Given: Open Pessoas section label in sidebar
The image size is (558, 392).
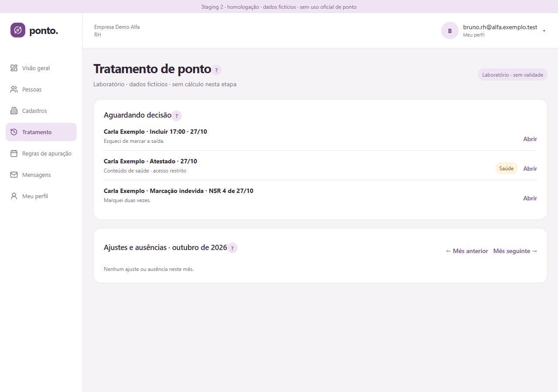Looking at the screenshot, I should tap(32, 90).
